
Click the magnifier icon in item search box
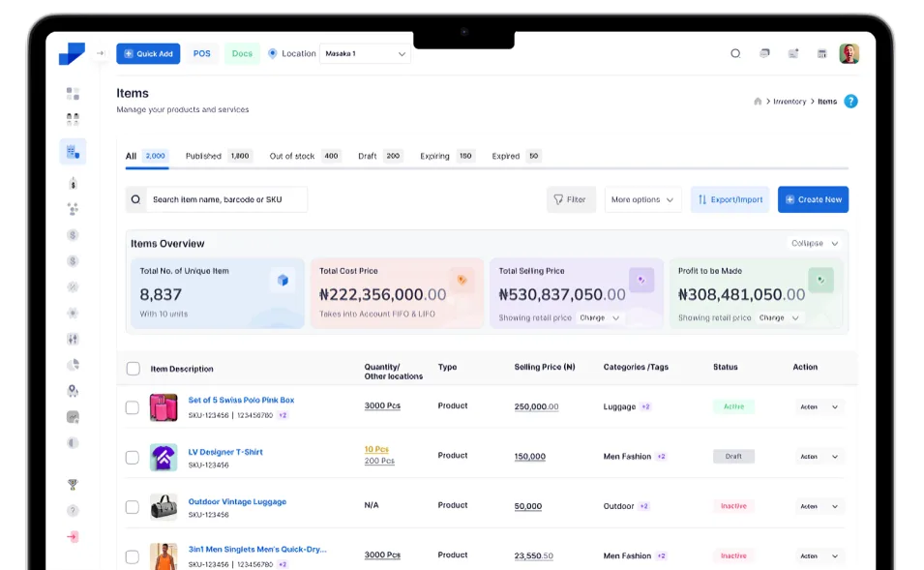click(135, 199)
